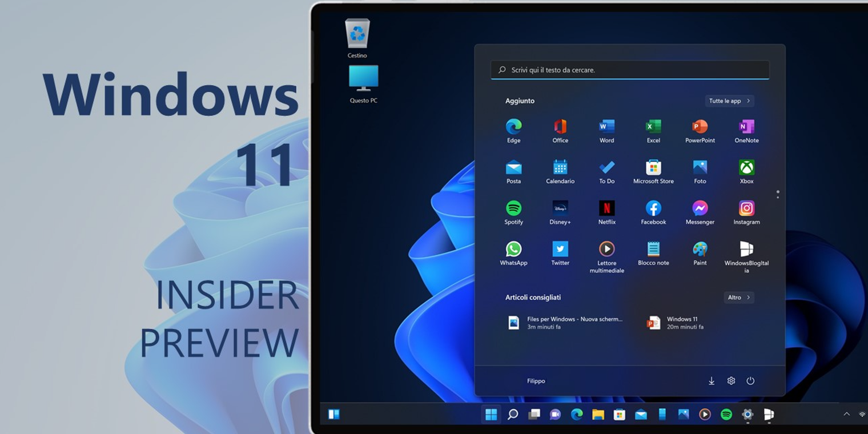The image size is (868, 434).
Task: Launch Microsoft Edge from the taskbar
Action: (x=577, y=415)
